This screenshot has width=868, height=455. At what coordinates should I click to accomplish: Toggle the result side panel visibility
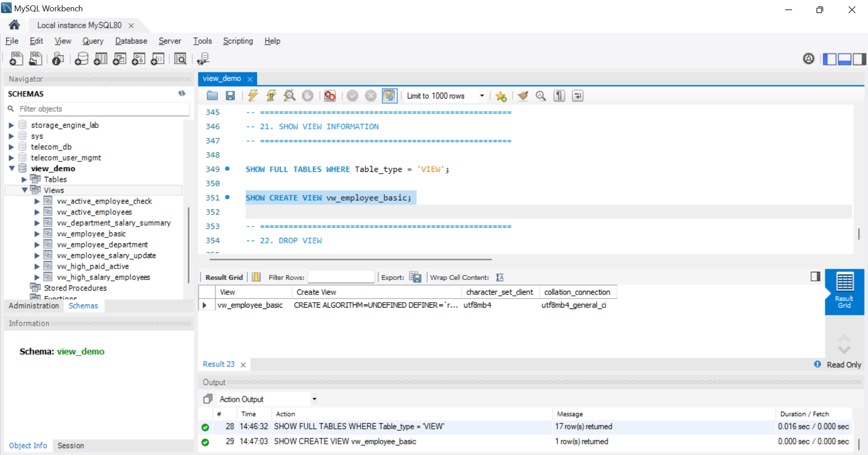coord(816,276)
